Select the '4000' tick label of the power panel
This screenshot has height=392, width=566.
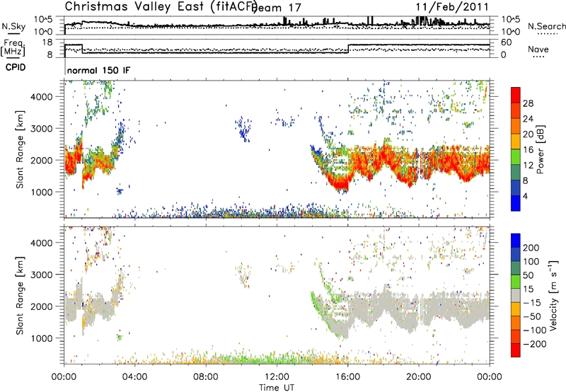point(42,97)
